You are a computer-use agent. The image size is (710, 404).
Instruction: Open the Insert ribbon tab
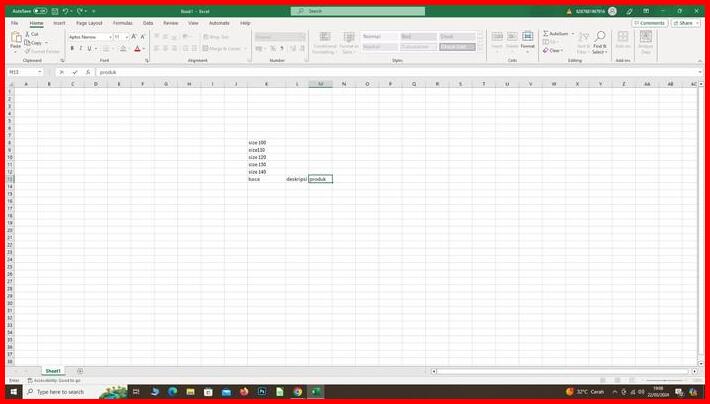click(x=59, y=22)
